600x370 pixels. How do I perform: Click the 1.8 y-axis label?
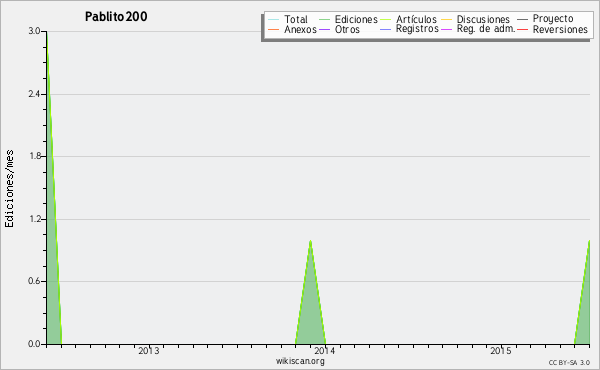point(34,156)
